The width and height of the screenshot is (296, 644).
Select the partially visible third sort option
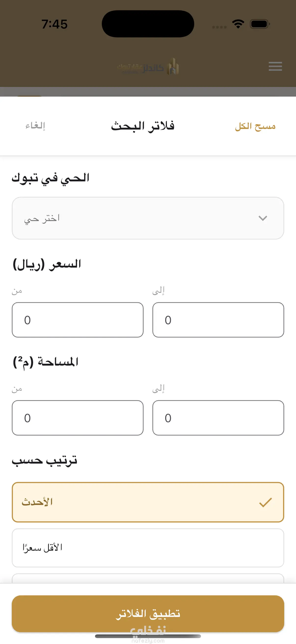coord(148,578)
